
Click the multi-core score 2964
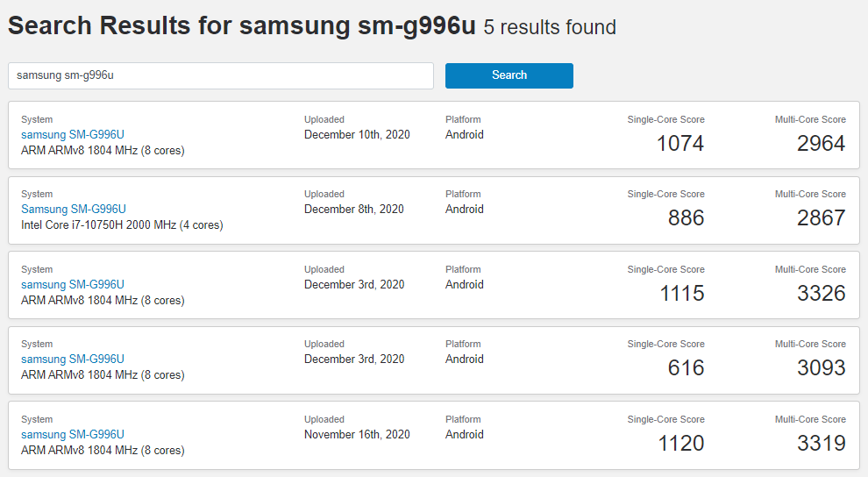coord(821,143)
